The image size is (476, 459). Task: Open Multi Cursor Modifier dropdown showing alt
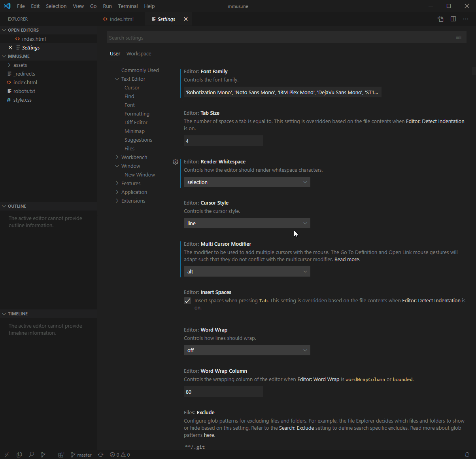coord(247,271)
